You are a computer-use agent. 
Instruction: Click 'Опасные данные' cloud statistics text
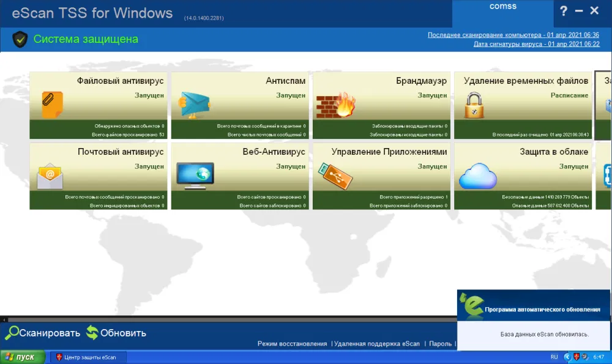(550, 206)
